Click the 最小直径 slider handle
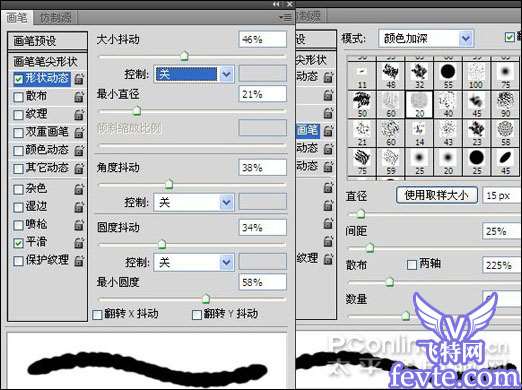 [x=137, y=110]
